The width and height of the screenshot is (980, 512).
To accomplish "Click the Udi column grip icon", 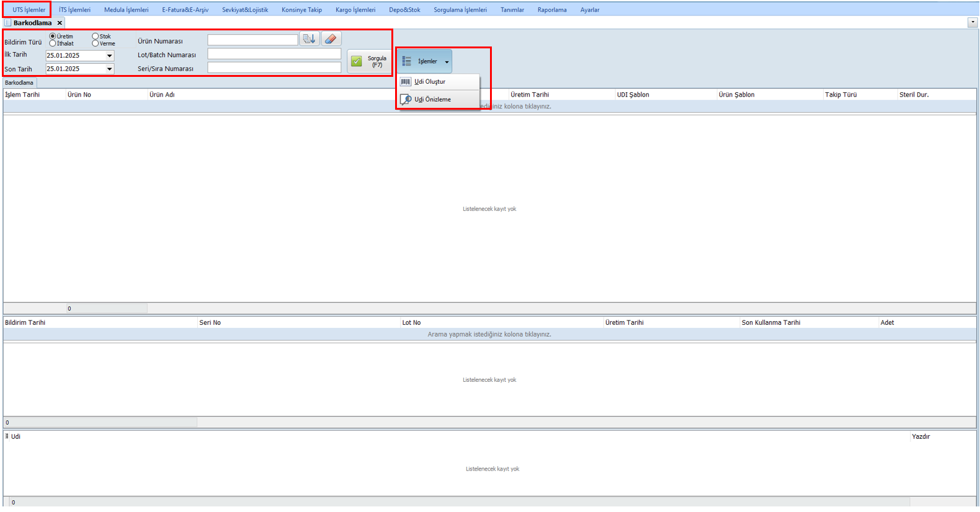I will [7, 436].
